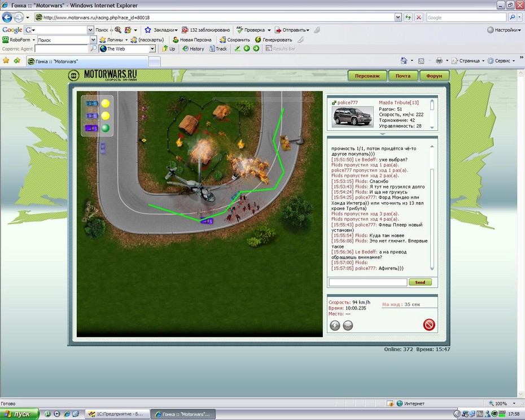Click the Stop loading red X icon
This screenshot has width=525, height=420.
418,17
